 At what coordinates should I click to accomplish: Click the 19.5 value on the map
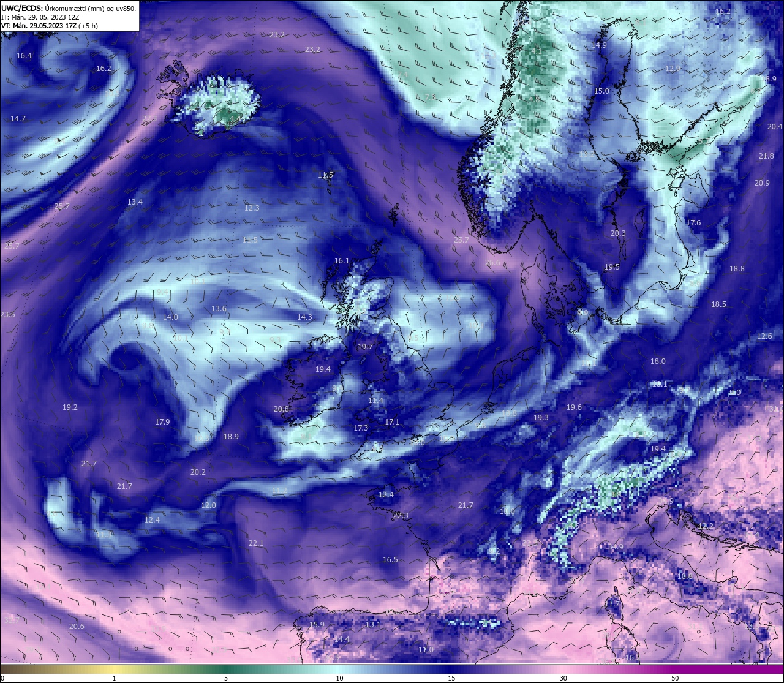click(x=612, y=267)
